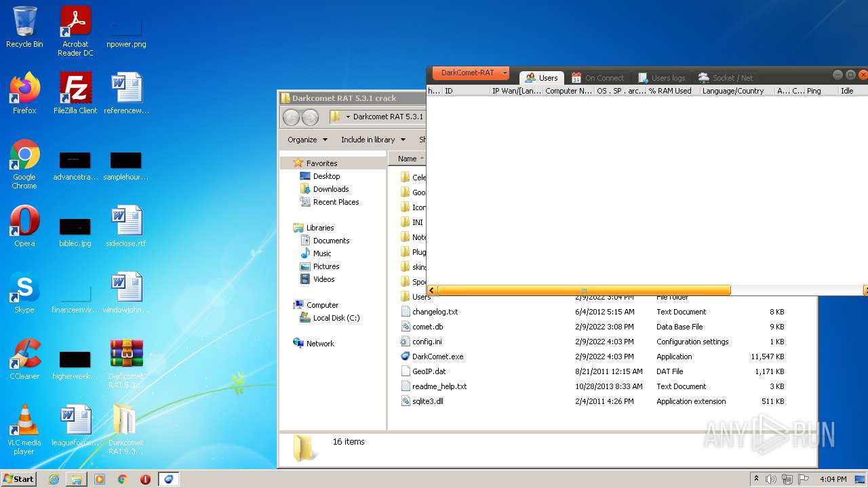
Task: Select the windowjohn... Word document
Action: [126, 293]
